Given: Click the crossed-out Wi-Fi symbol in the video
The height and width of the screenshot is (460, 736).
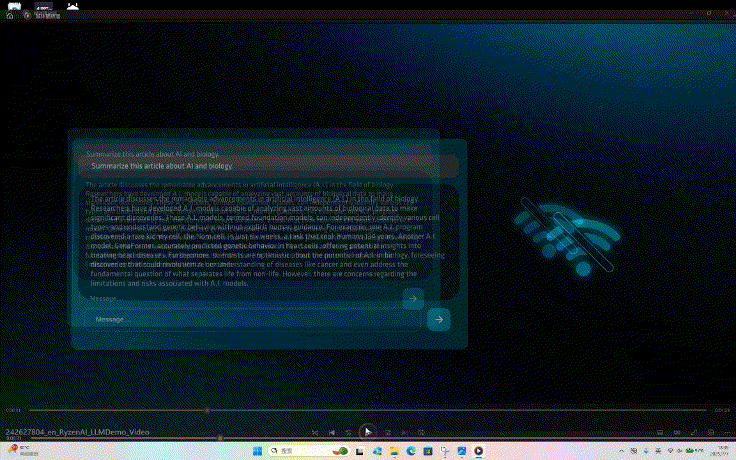Looking at the screenshot, I should [565, 237].
